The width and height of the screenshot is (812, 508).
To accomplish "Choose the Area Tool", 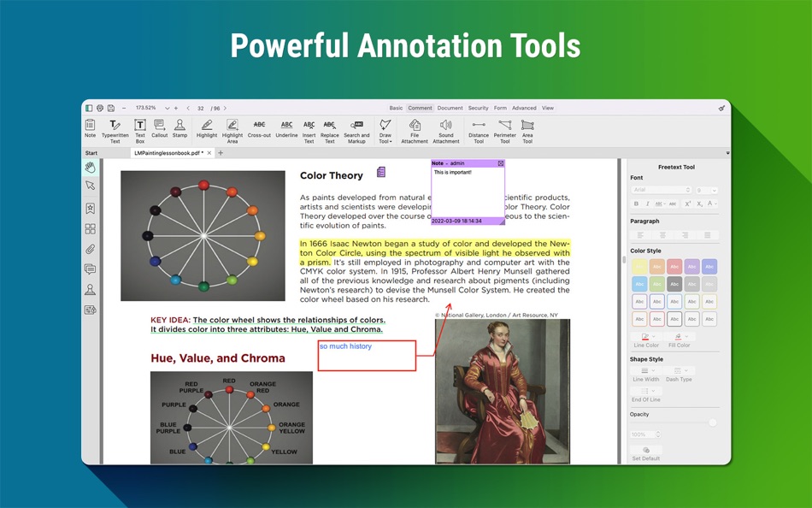I will point(527,131).
